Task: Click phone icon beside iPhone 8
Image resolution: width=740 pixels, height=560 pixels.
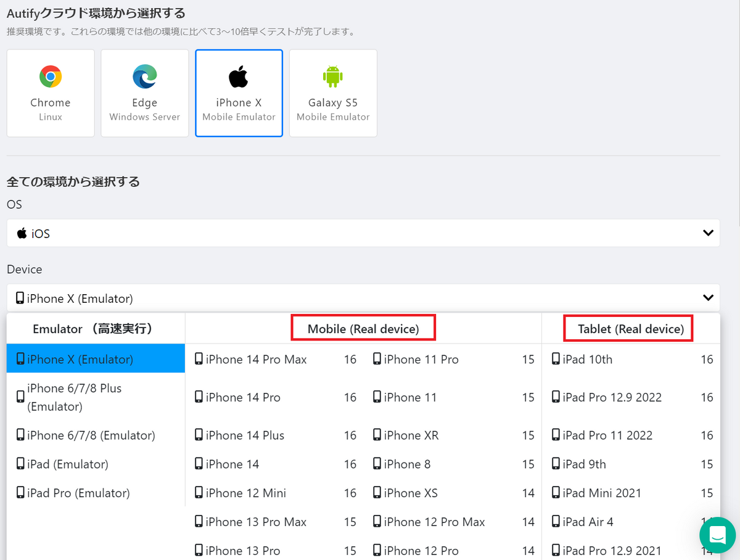Action: tap(377, 464)
